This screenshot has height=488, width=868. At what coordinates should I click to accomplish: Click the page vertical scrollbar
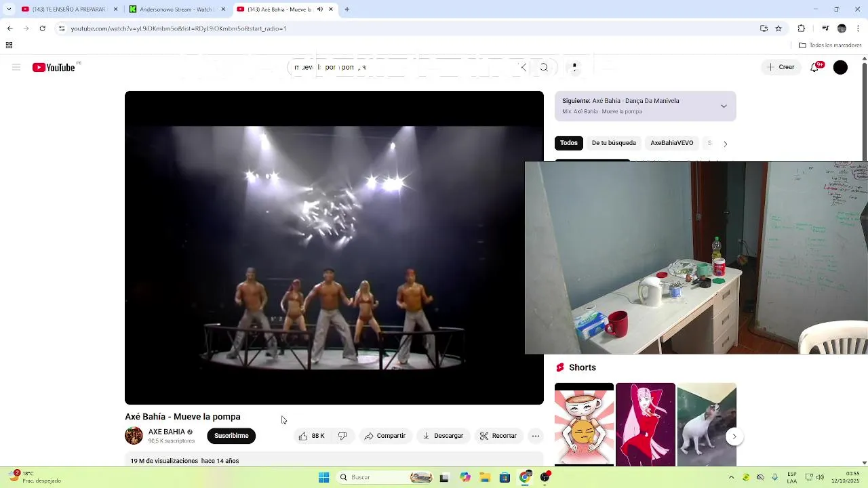coord(864,261)
